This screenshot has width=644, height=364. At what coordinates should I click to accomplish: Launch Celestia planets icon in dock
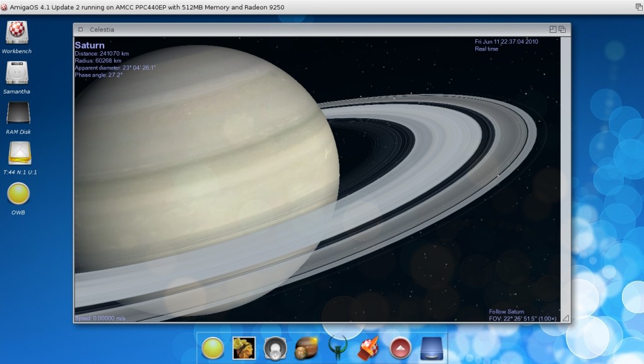pyautogui.click(x=306, y=348)
